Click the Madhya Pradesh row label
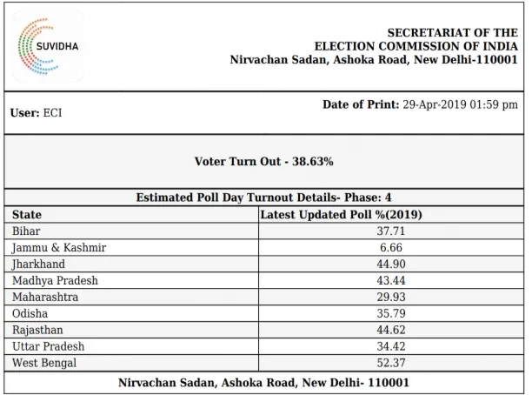 [56, 281]
